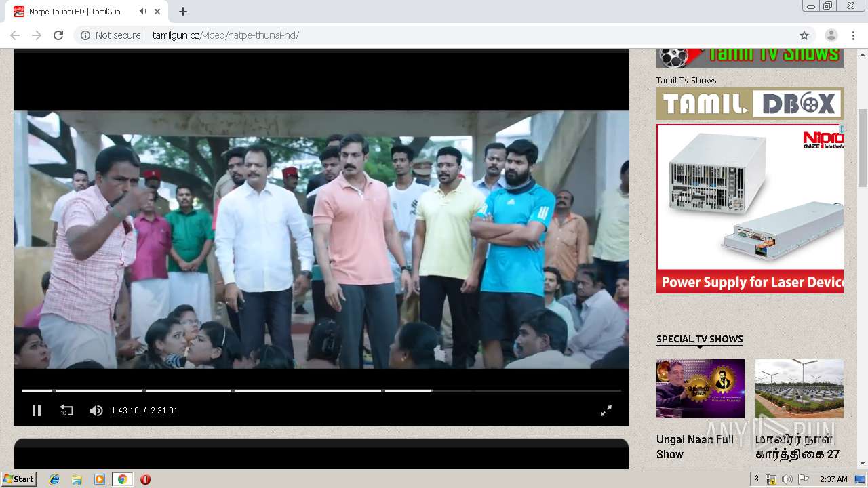This screenshot has height=488, width=868.
Task: Click video frame to toggle playback
Action: tap(321, 239)
